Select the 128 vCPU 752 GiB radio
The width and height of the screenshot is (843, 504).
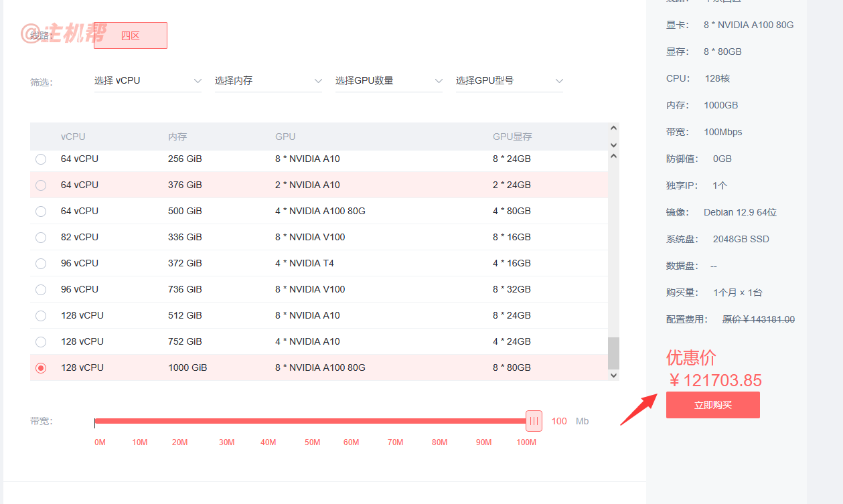tap(41, 342)
